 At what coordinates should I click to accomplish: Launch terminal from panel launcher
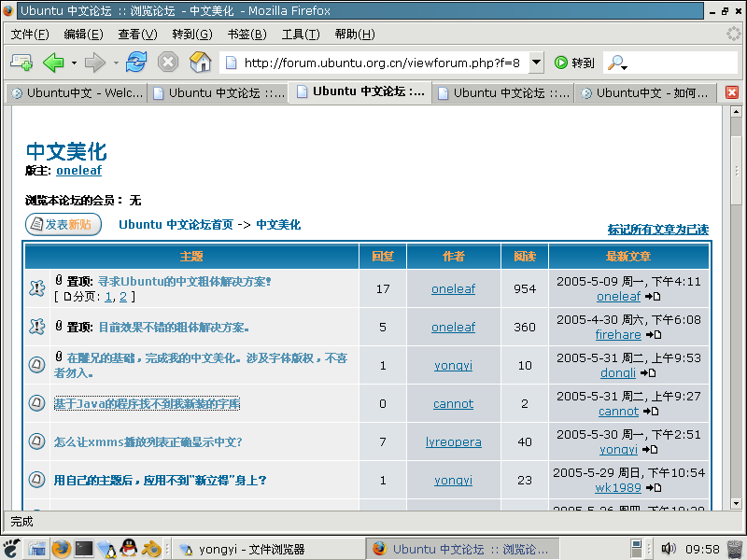84,549
